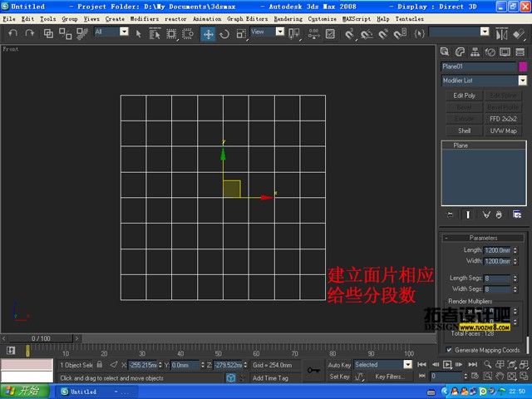This screenshot has height=399, width=532.
Task: Click the Align tool icon
Action: (x=519, y=33)
